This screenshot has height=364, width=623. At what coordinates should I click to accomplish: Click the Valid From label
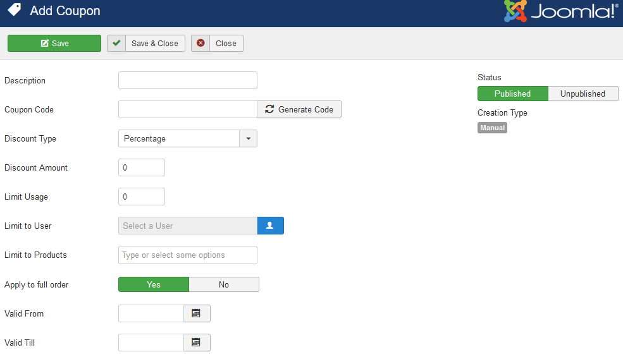pos(24,313)
